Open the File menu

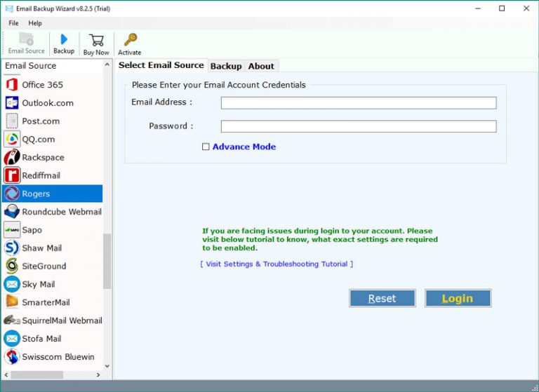[13, 23]
